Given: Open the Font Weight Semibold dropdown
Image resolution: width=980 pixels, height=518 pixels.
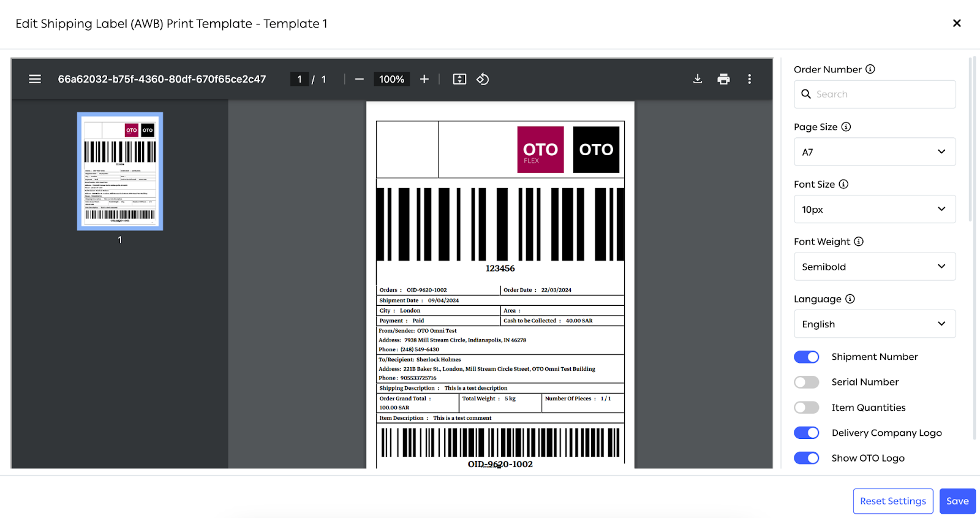Looking at the screenshot, I should click(x=875, y=267).
